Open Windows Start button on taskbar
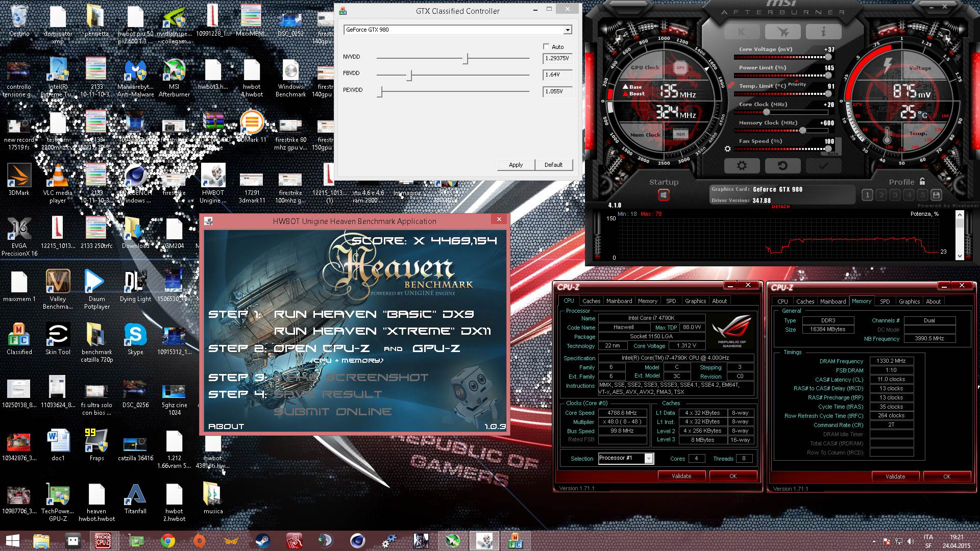The width and height of the screenshot is (980, 551). [x=13, y=541]
